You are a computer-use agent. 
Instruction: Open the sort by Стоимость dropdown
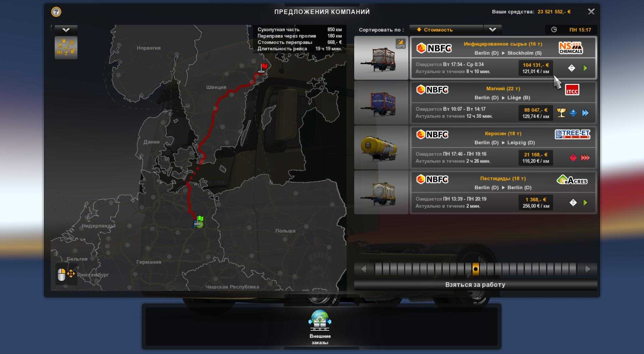pos(446,30)
